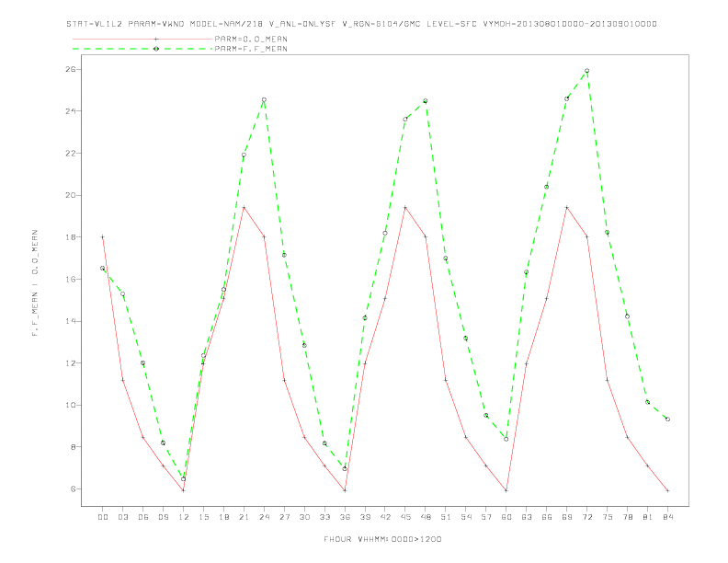Click x-axis tick label 27
This screenshot has width=728, height=563.
click(284, 517)
